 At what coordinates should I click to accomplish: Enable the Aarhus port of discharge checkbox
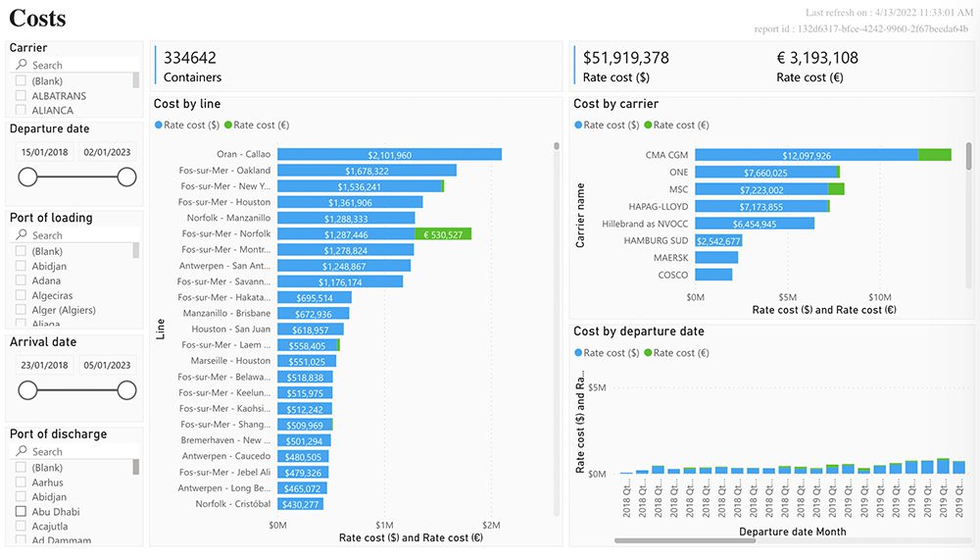coord(21,482)
